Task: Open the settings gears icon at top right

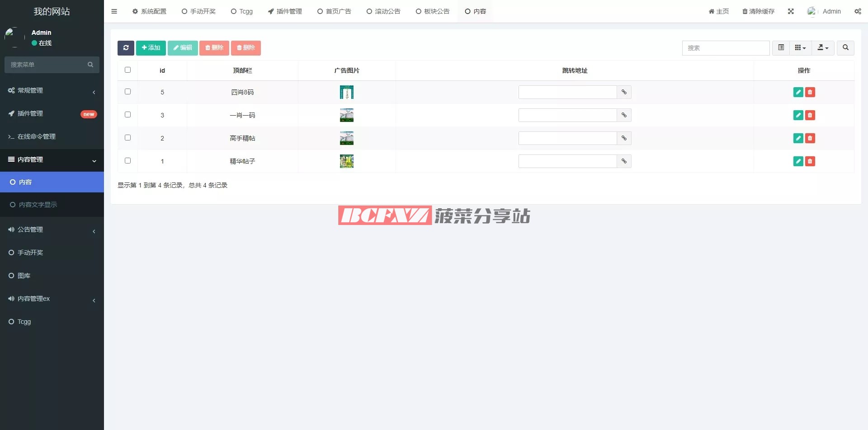Action: pyautogui.click(x=858, y=11)
